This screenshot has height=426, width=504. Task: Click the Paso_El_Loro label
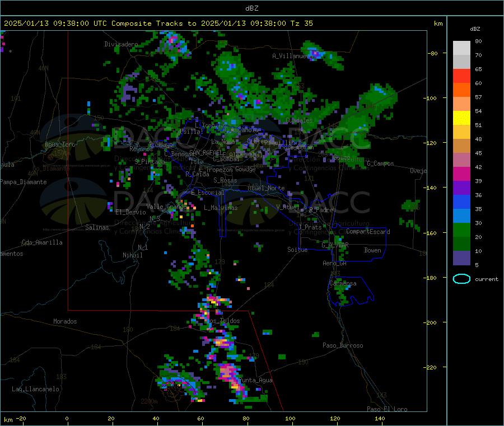tap(387, 409)
